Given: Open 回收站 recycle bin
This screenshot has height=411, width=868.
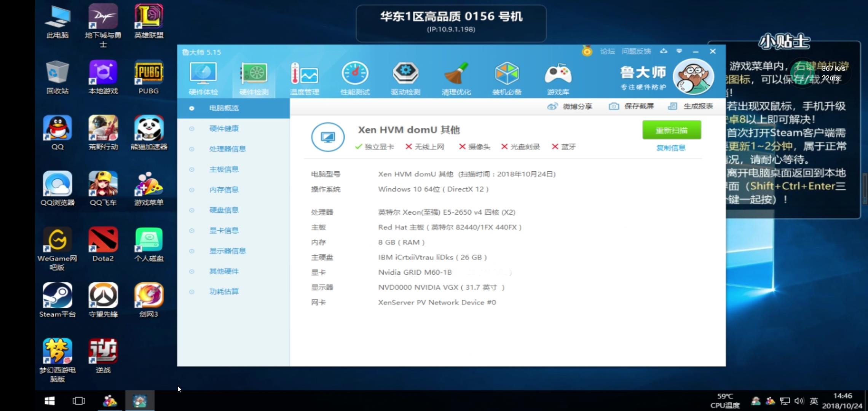Looking at the screenshot, I should click(x=57, y=78).
